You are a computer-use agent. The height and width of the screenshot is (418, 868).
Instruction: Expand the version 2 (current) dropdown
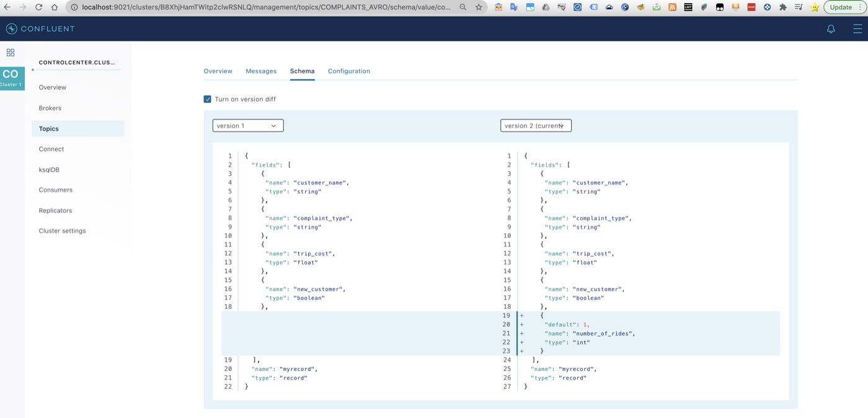[536, 126]
